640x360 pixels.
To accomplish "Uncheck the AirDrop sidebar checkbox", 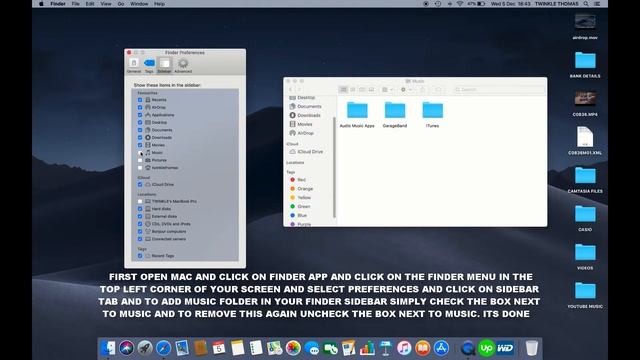I will point(140,107).
